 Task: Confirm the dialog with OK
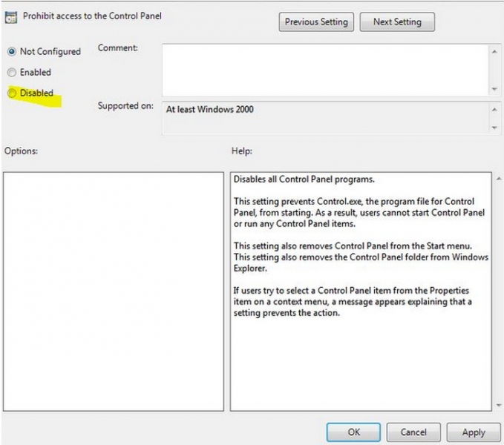coord(353,432)
